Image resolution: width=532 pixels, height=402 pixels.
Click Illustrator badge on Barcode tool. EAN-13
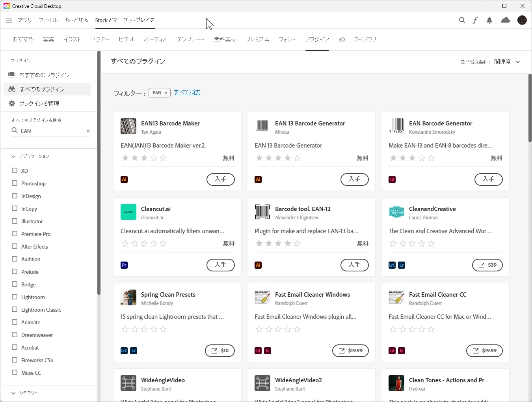point(258,265)
